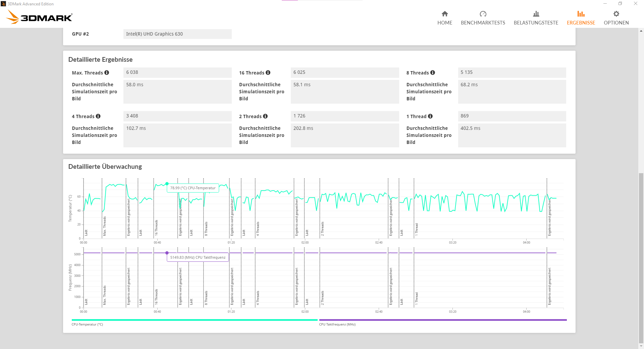Show info for 16 Threads
Screen dimensions: 644x349
tap(268, 72)
